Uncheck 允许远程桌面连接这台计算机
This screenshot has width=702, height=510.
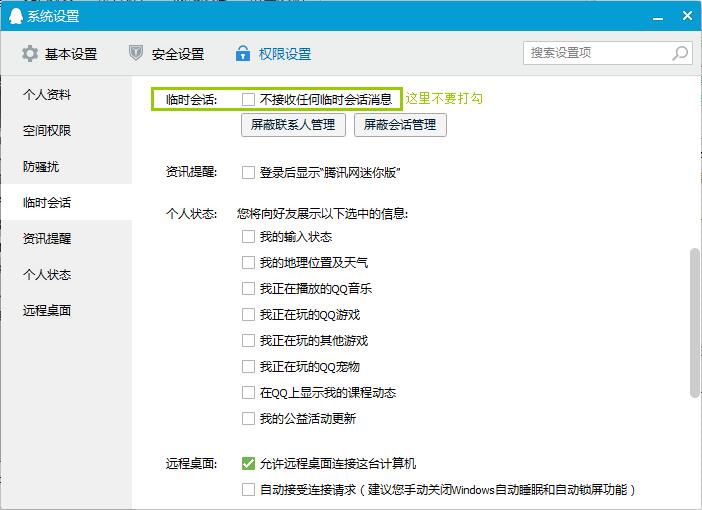click(x=249, y=464)
